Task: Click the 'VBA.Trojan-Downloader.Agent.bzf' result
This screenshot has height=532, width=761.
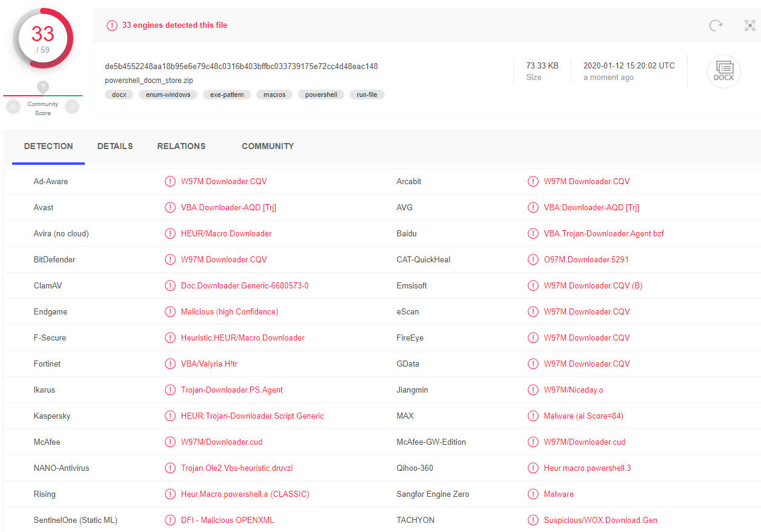Action: click(604, 233)
